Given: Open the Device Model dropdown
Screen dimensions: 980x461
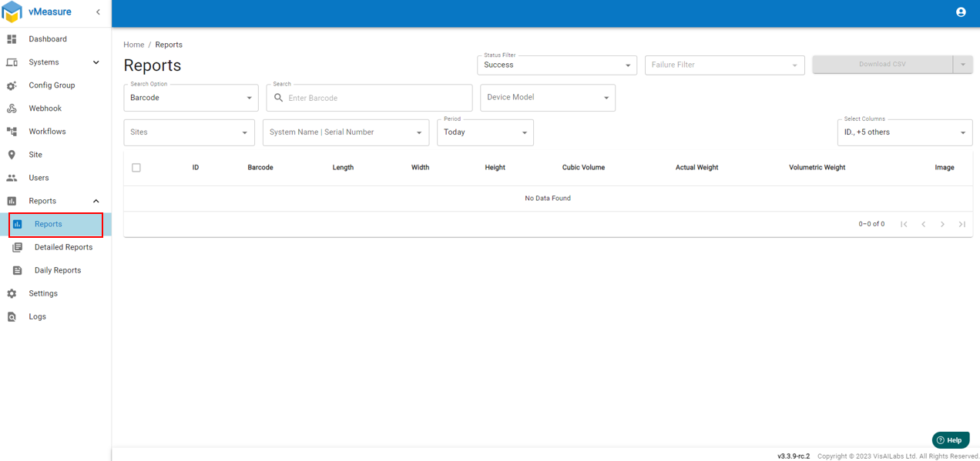Looking at the screenshot, I should 547,98.
